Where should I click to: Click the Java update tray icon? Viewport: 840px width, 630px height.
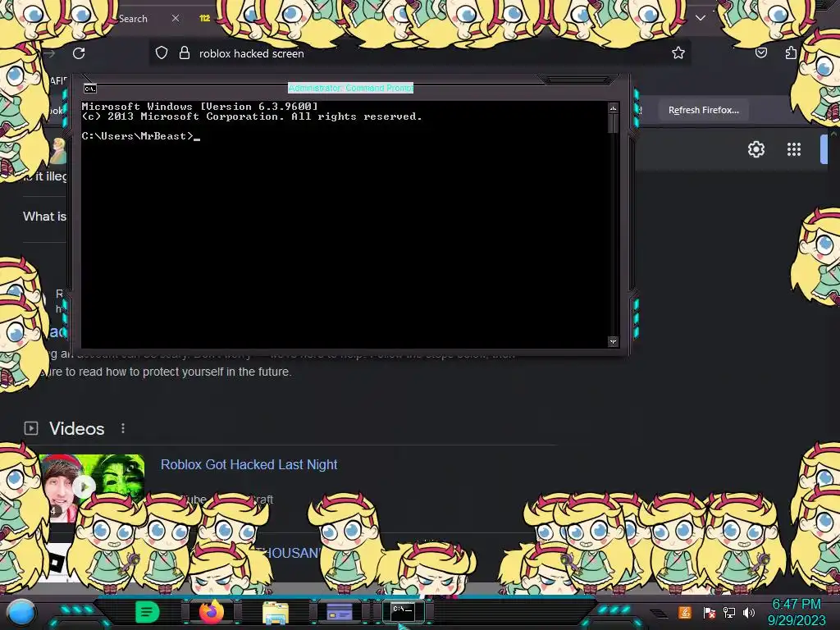pos(685,612)
